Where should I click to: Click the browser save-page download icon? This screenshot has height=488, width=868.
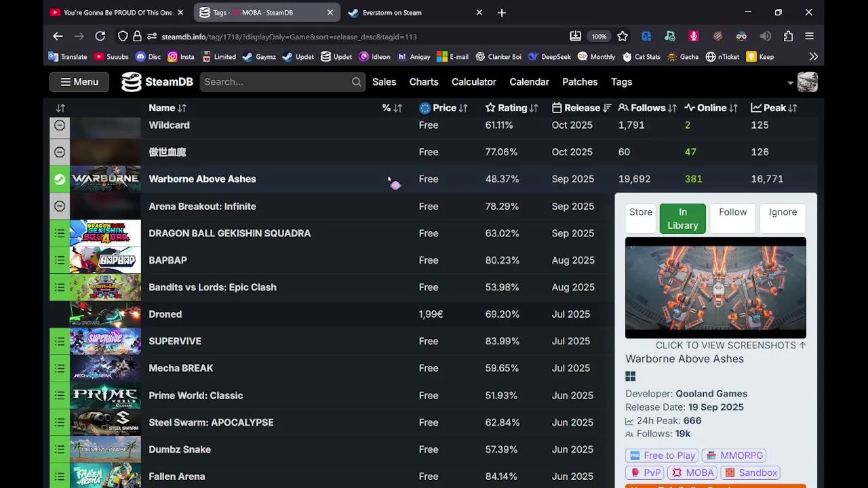coord(575,37)
